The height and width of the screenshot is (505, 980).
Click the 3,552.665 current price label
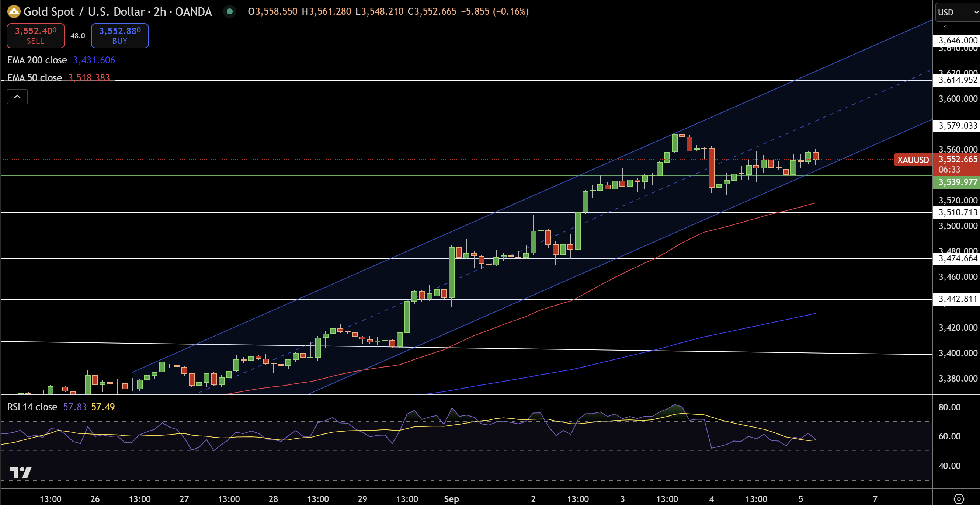click(958, 159)
